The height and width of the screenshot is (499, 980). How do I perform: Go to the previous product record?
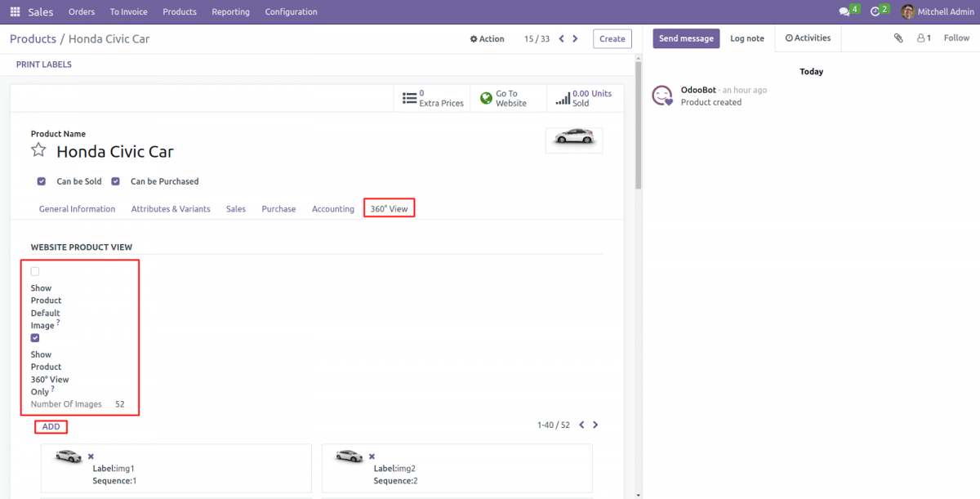pyautogui.click(x=561, y=38)
